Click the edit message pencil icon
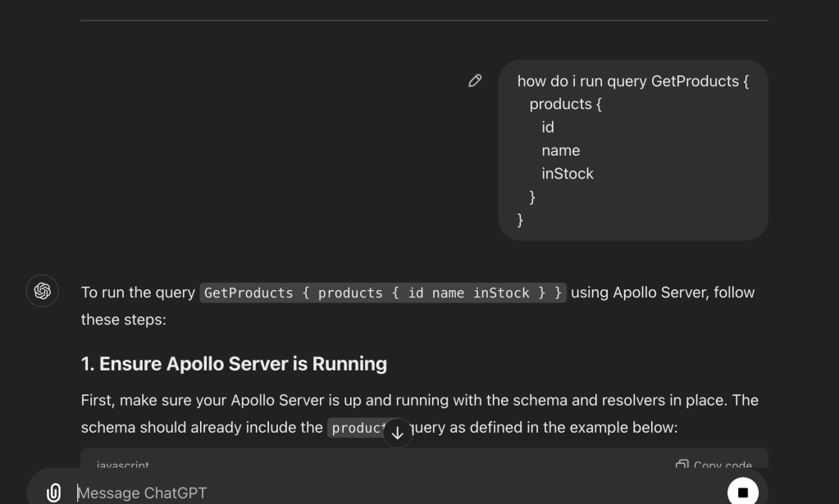Image resolution: width=839 pixels, height=504 pixels. coord(475,80)
